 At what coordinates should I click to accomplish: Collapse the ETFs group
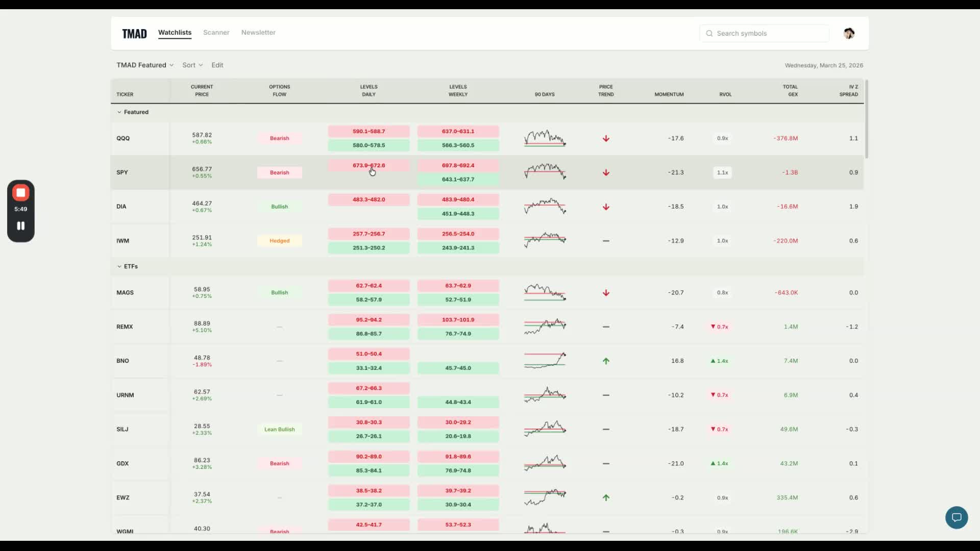[119, 266]
